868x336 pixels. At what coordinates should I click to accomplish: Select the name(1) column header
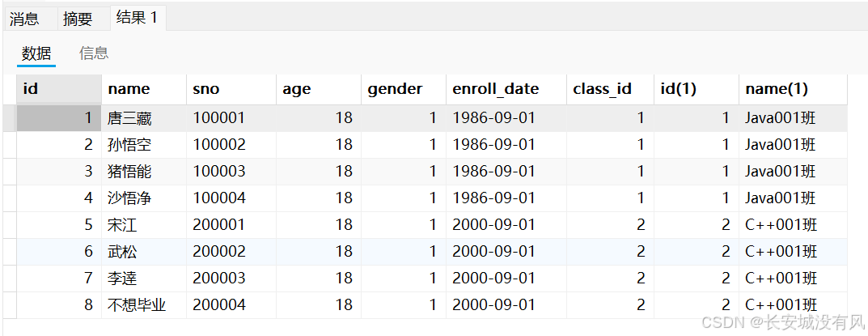(x=777, y=89)
